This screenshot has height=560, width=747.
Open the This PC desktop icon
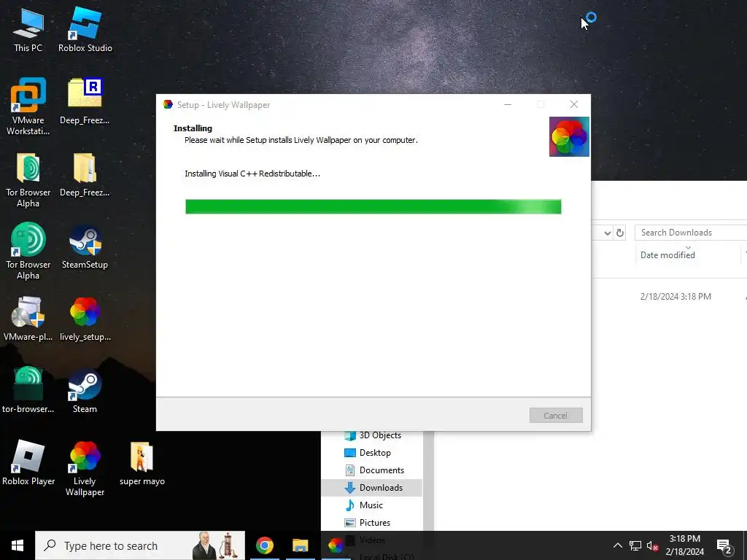[28, 29]
